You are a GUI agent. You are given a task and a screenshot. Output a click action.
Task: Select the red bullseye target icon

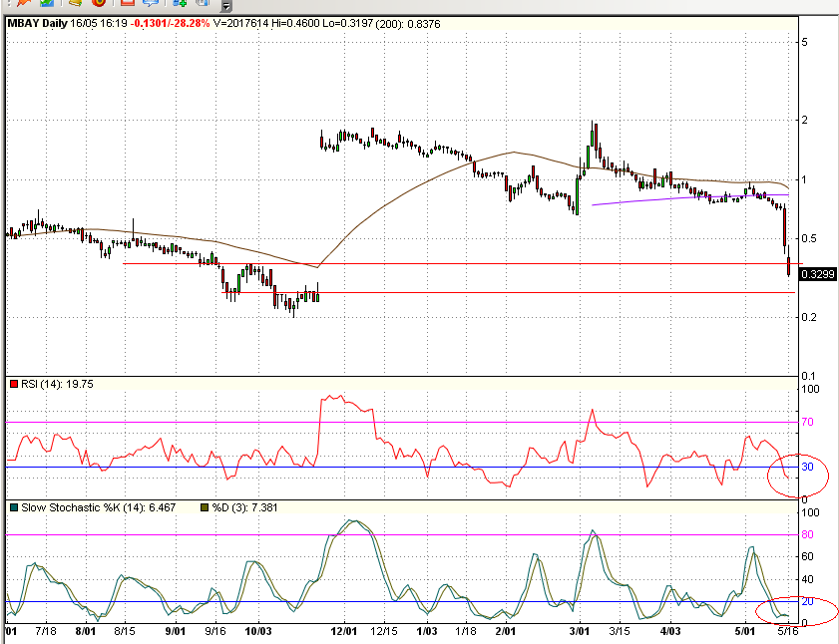coord(100,6)
